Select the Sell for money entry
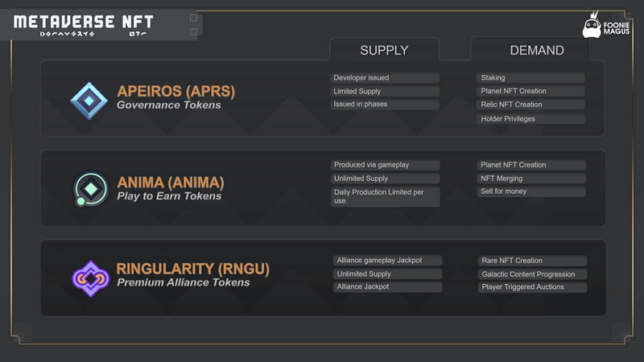This screenshot has height=362, width=644. [x=531, y=191]
